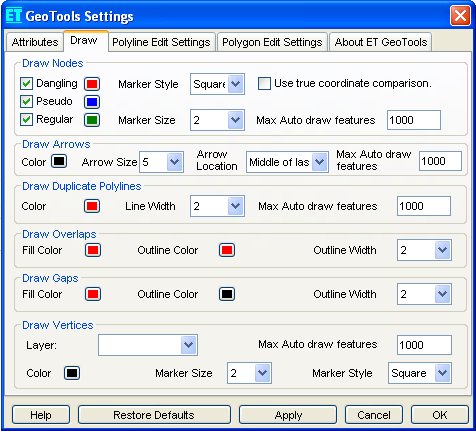Open the About ET GeoTools tab
Viewport: 476px width, 431px height.
(381, 42)
